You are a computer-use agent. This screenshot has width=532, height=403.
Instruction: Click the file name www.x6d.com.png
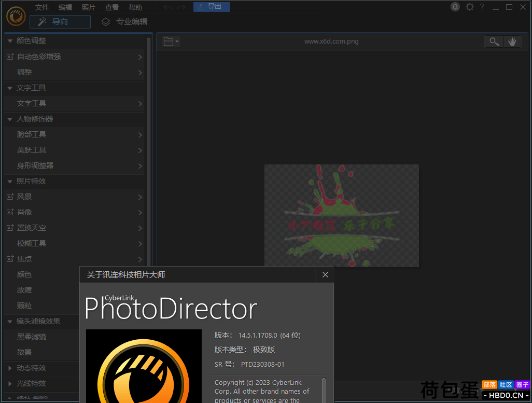coord(331,41)
